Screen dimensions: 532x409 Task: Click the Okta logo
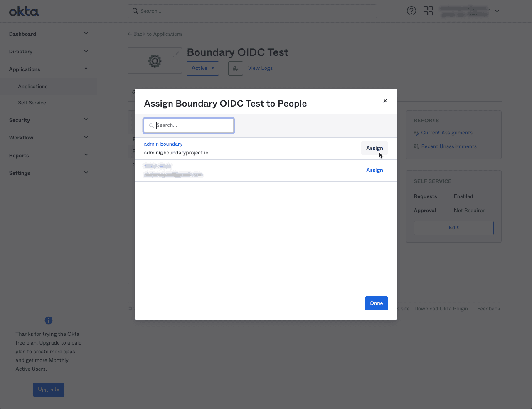point(24,11)
